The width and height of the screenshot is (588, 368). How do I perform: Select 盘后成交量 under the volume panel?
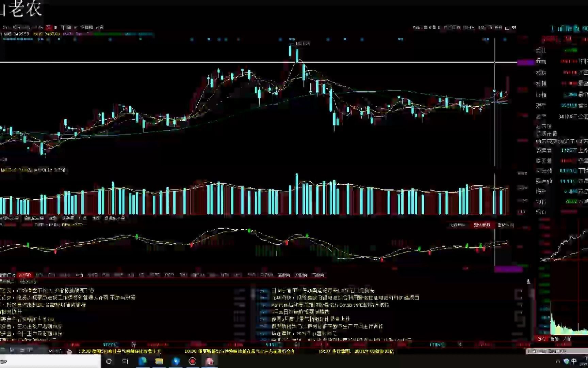(115, 218)
